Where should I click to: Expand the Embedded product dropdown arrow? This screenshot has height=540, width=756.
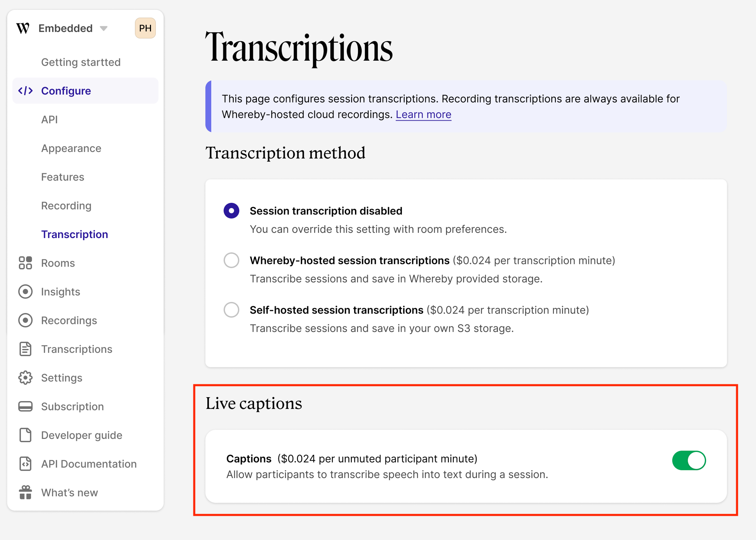pos(104,29)
